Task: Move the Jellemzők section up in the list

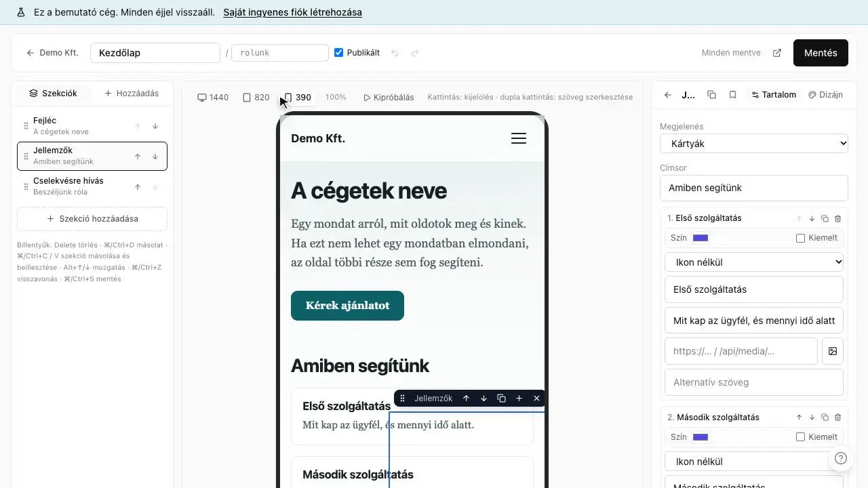Action: [x=138, y=157]
